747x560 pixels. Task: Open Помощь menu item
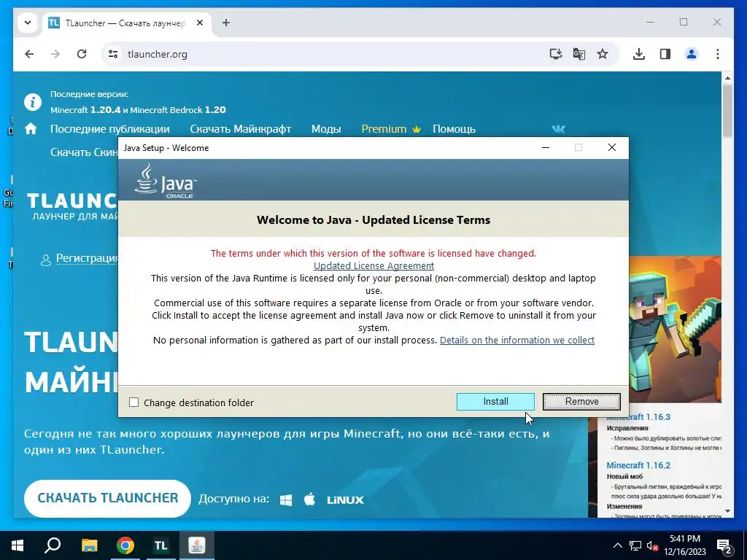point(454,129)
